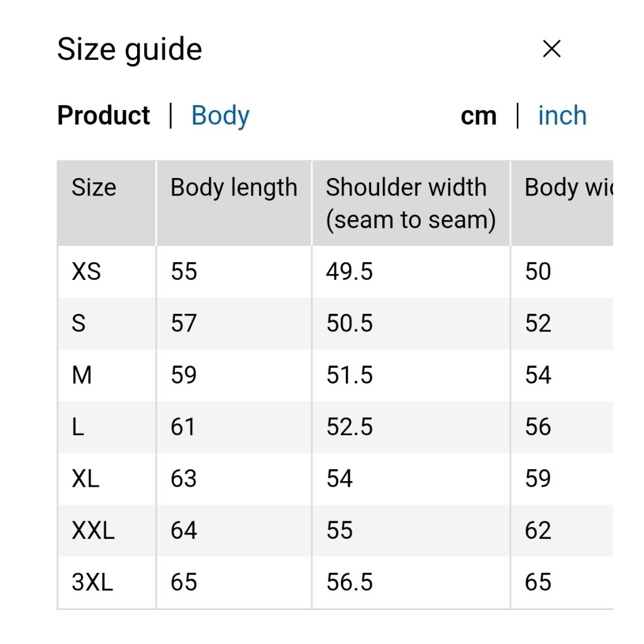Click the Size column header
This screenshot has height=644, width=644.
[x=94, y=187]
